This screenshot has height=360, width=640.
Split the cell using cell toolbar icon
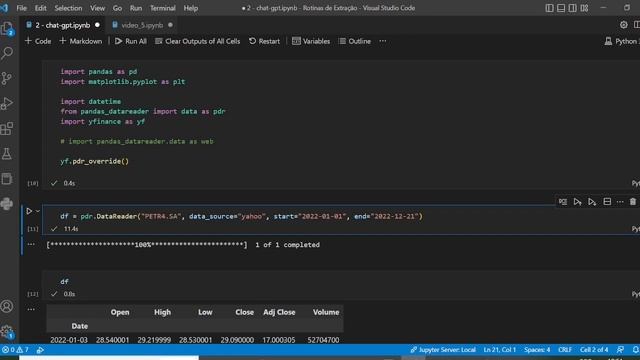tap(607, 202)
